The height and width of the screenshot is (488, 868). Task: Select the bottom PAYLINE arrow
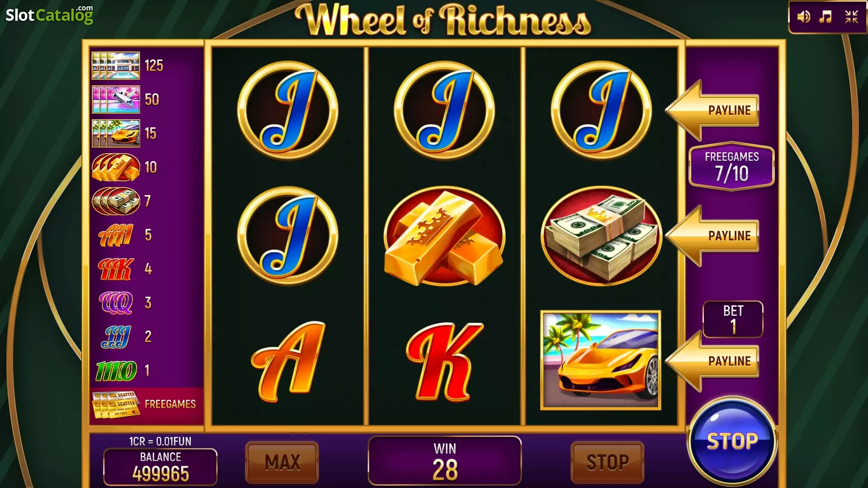(x=712, y=361)
